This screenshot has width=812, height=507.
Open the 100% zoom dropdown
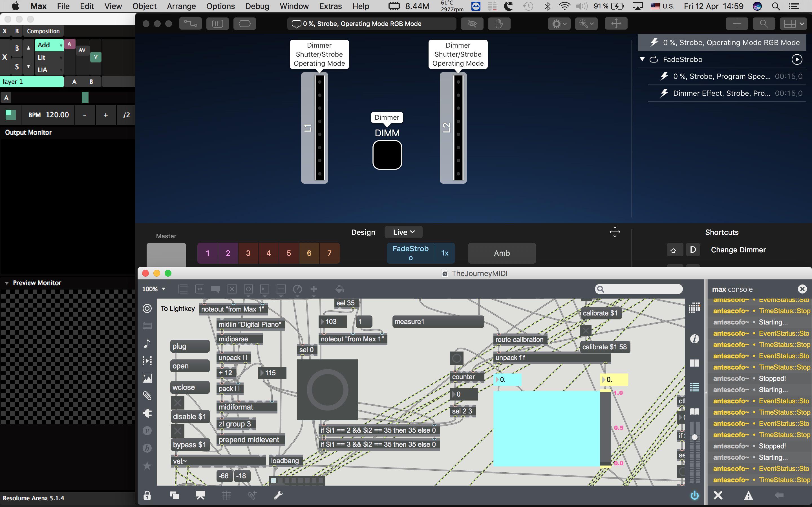154,289
